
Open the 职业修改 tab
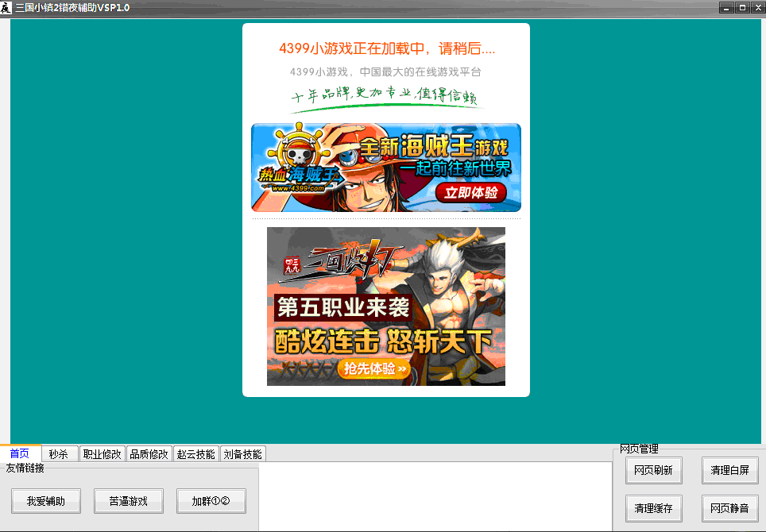point(102,454)
